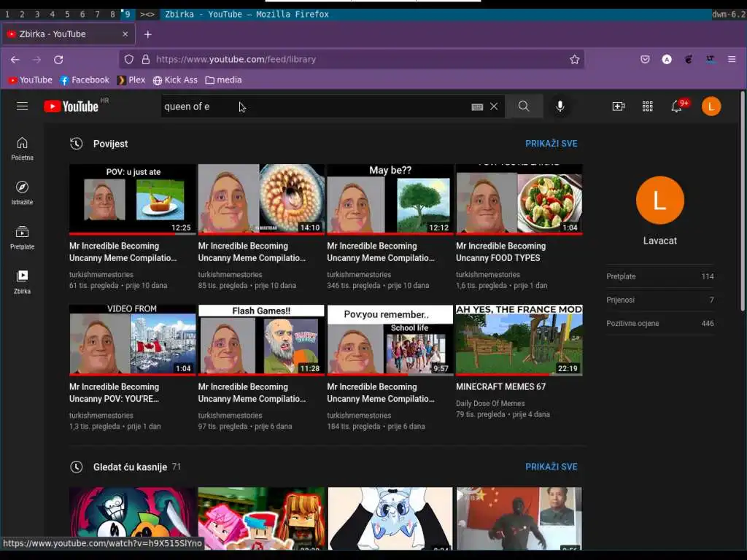Open a new Firefox tab
The width and height of the screenshot is (747, 560).
click(147, 34)
